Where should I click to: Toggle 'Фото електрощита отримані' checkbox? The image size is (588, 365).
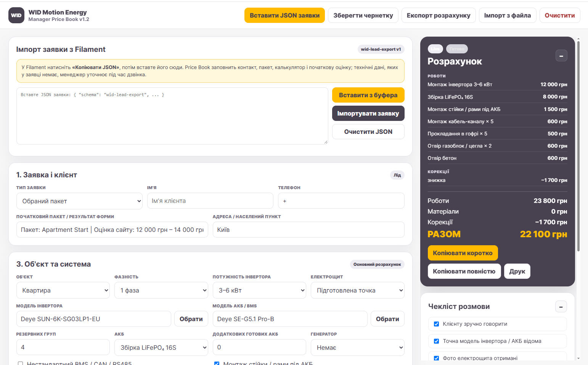pos(437,358)
